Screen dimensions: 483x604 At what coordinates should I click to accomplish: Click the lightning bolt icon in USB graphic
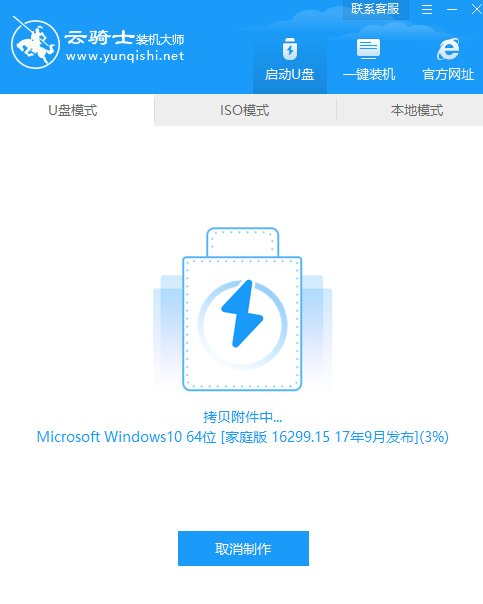(242, 313)
